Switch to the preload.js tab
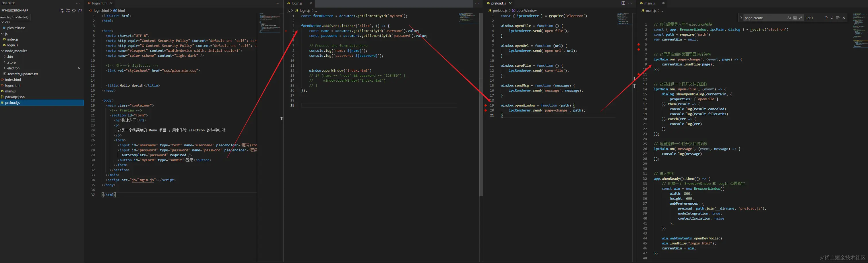 pyautogui.click(x=499, y=3)
